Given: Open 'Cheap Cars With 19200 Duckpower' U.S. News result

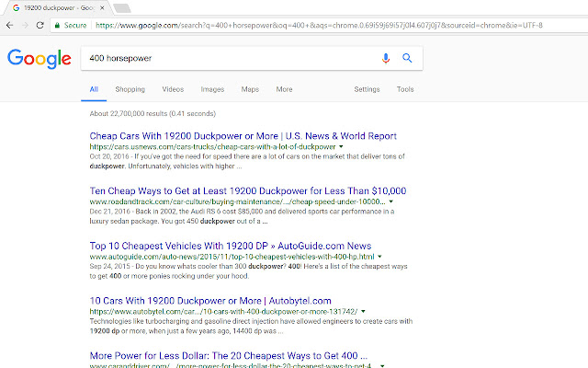Looking at the screenshot, I should [243, 136].
